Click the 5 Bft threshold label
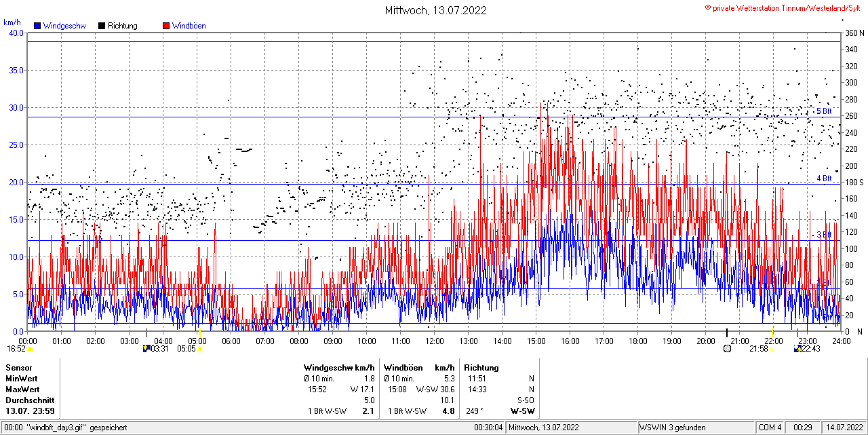Screen dimensions: 868x435 pyautogui.click(x=823, y=111)
